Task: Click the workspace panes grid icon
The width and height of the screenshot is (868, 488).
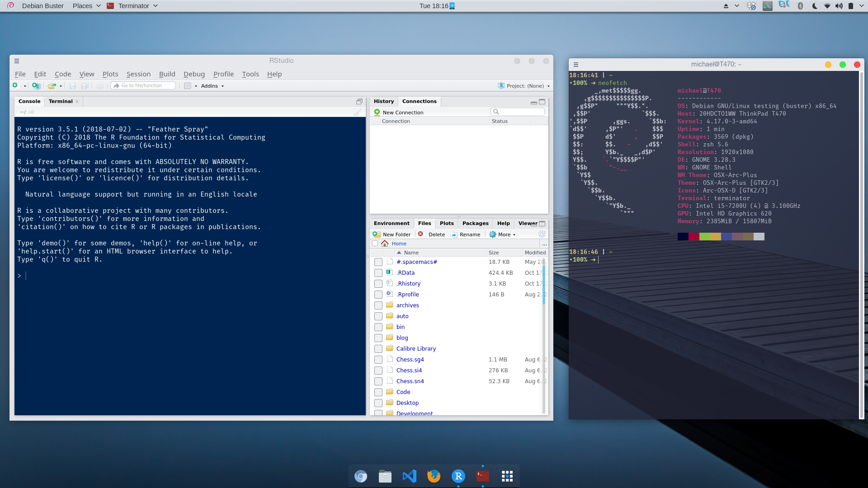Action: click(x=188, y=85)
